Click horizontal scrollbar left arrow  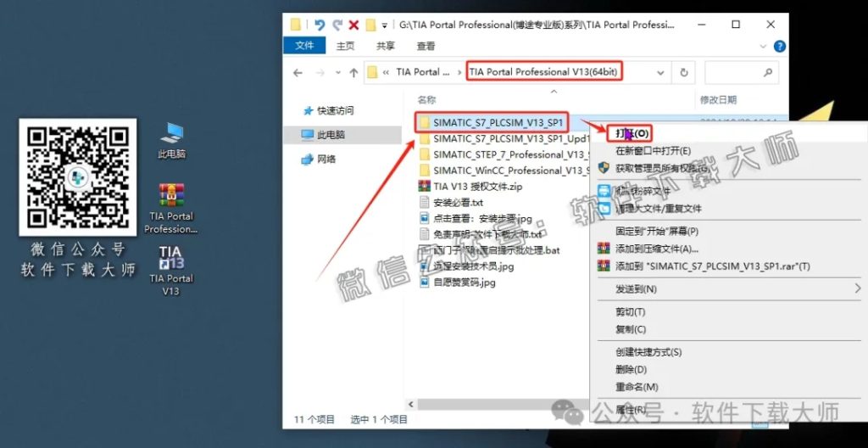pyautogui.click(x=411, y=405)
